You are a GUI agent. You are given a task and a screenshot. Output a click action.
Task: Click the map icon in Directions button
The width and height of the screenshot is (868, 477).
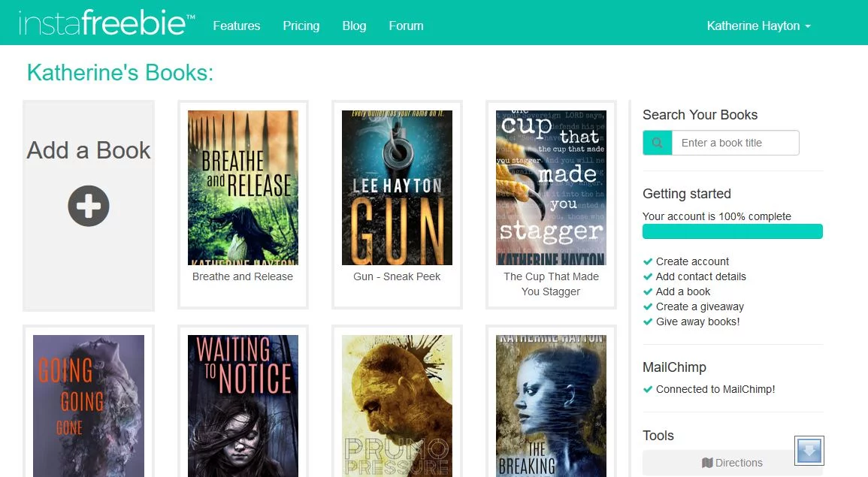(x=706, y=463)
